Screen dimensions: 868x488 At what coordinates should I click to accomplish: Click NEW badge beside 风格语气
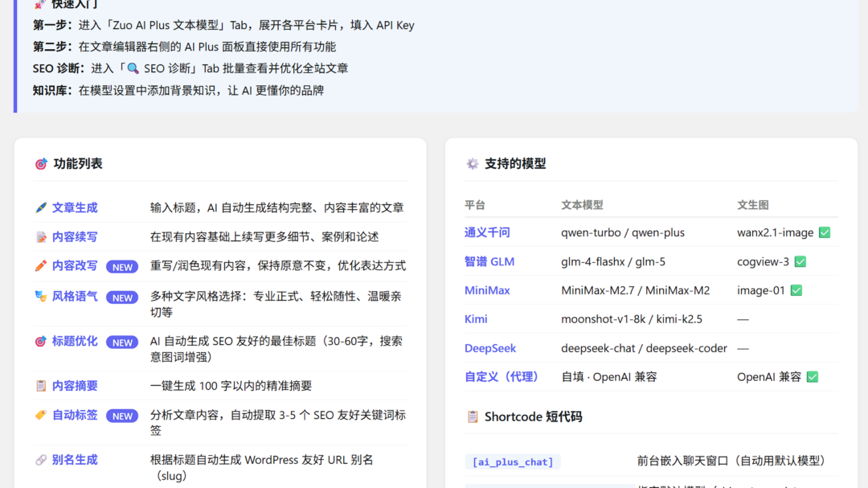pyautogui.click(x=122, y=297)
